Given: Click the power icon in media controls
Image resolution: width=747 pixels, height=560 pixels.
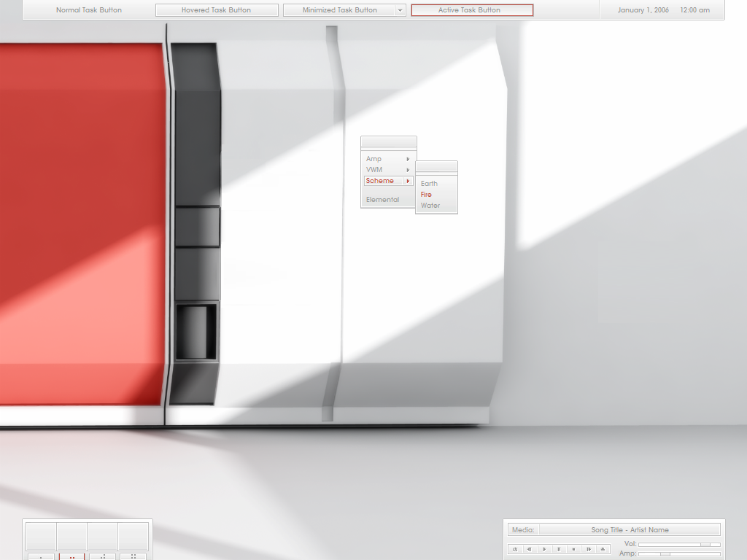Looking at the screenshot, I should point(515,549).
